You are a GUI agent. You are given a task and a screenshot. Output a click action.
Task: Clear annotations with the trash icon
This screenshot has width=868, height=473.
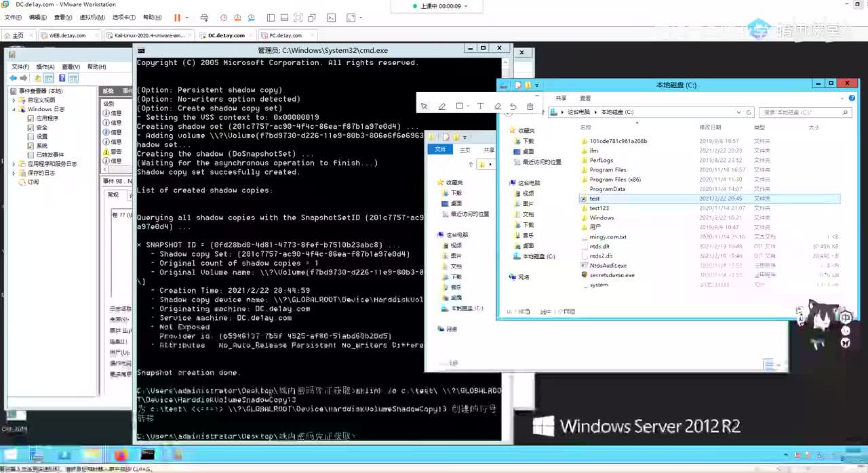pyautogui.click(x=530, y=106)
